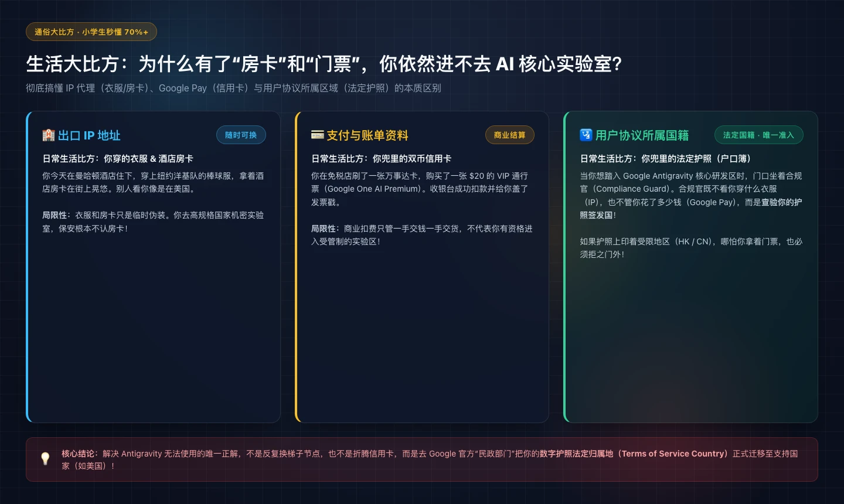Image resolution: width=844 pixels, height=504 pixels.
Task: Click the 局限性 note about 商业扣费
Action: [422, 235]
